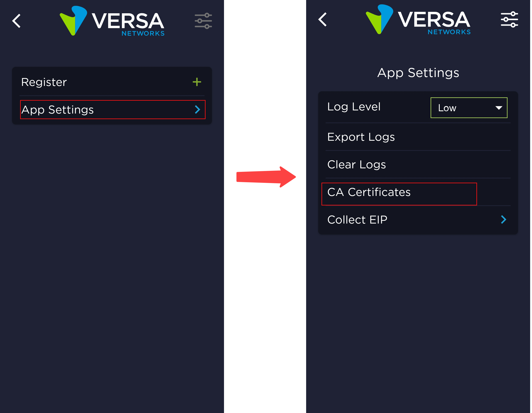Tap the back arrow on the left screen
Image resolution: width=532 pixels, height=413 pixels.
[16, 21]
